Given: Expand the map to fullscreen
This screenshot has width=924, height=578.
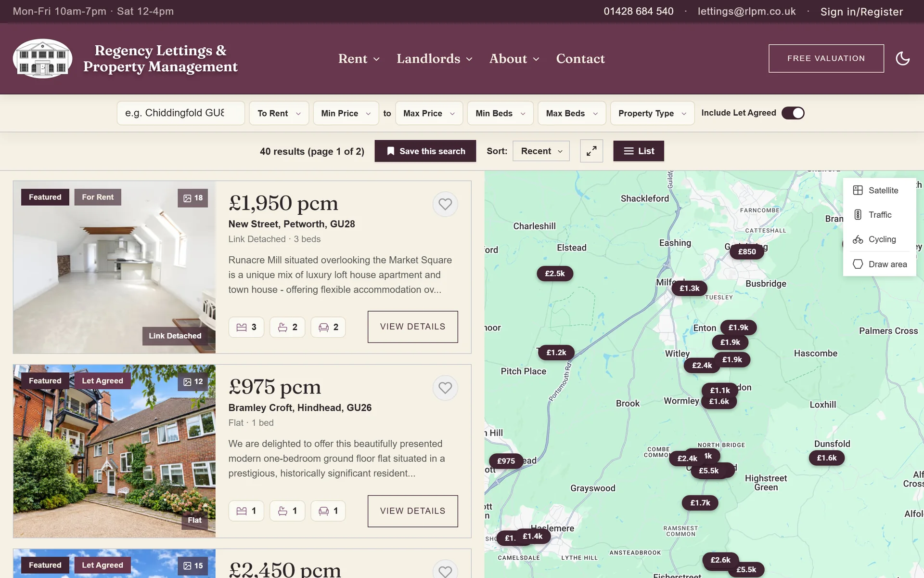Looking at the screenshot, I should point(591,151).
